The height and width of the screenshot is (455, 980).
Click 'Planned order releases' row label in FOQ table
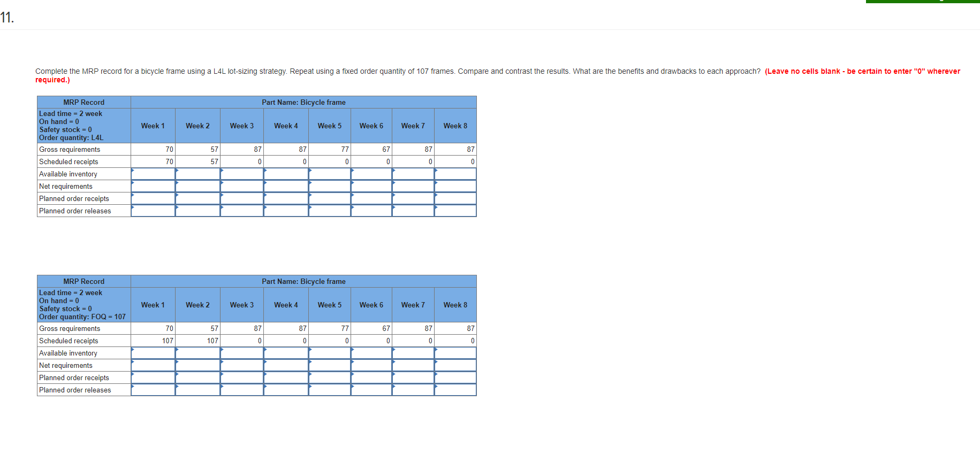[75, 390]
